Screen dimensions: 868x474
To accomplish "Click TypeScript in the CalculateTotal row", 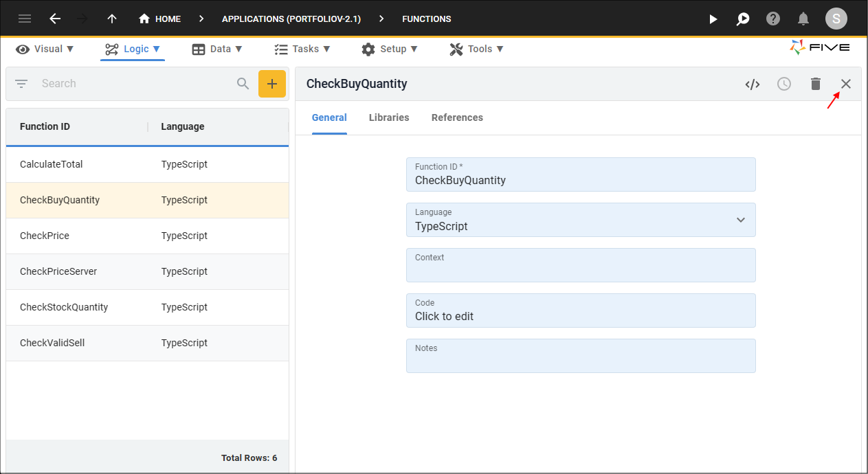I will (x=184, y=164).
